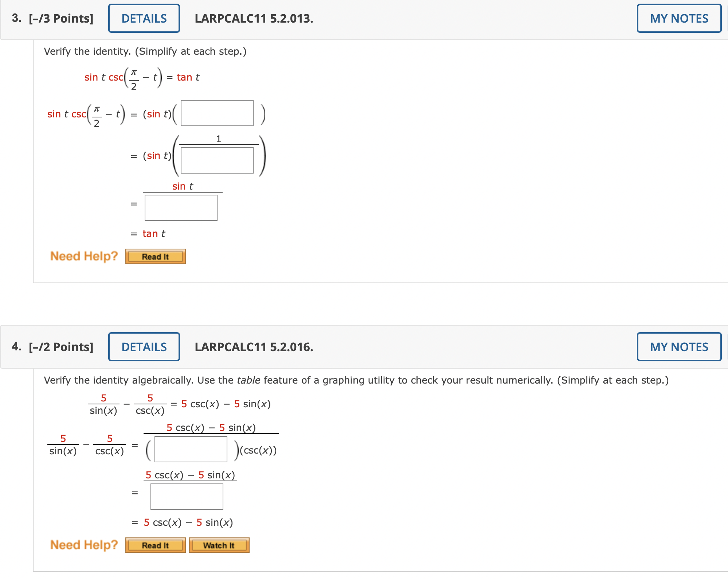Viewport: 728px width, 579px height.
Task: Click denominator box under sin t
Action: [181, 208]
